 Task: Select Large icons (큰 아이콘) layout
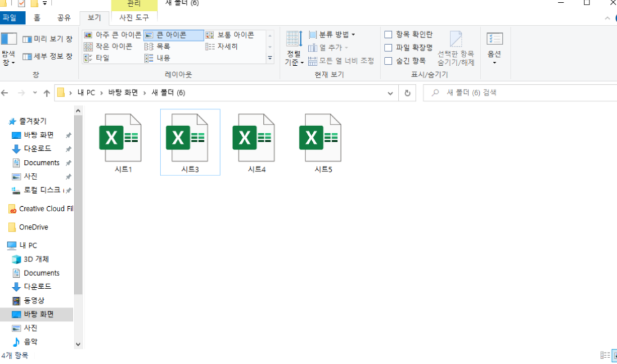174,35
